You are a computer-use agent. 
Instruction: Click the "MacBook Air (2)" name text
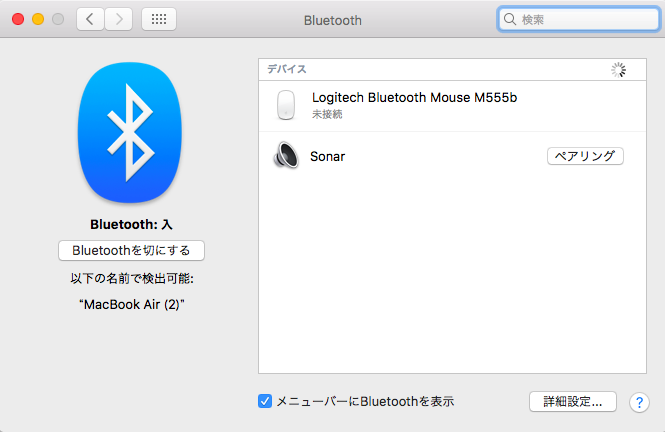click(x=131, y=304)
